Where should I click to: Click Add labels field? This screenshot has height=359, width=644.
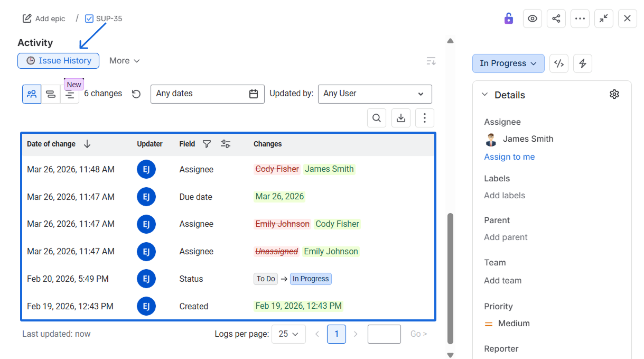[505, 196]
